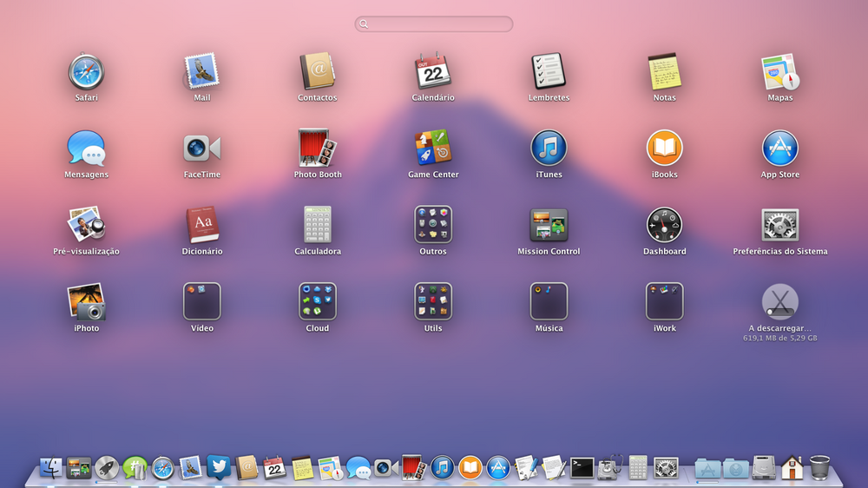
Task: Open the Dicionário app
Action: tap(202, 225)
